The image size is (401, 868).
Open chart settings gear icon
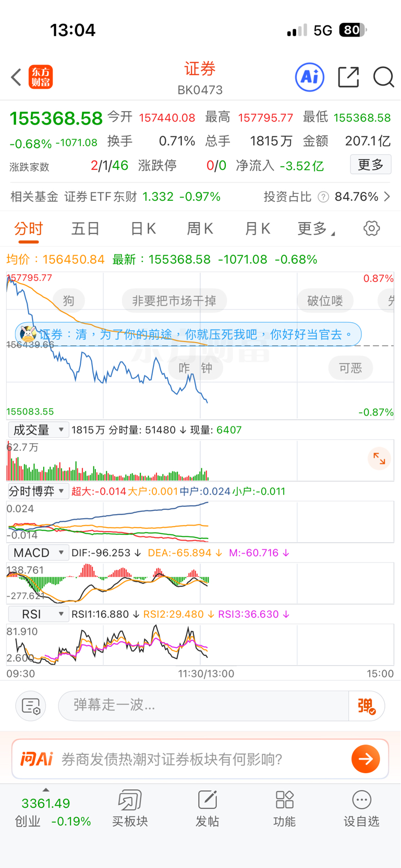[371, 228]
